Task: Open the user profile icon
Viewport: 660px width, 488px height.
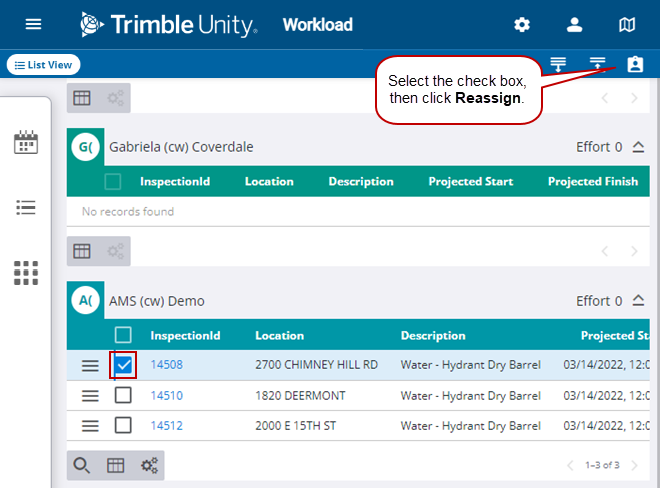Action: point(574,25)
